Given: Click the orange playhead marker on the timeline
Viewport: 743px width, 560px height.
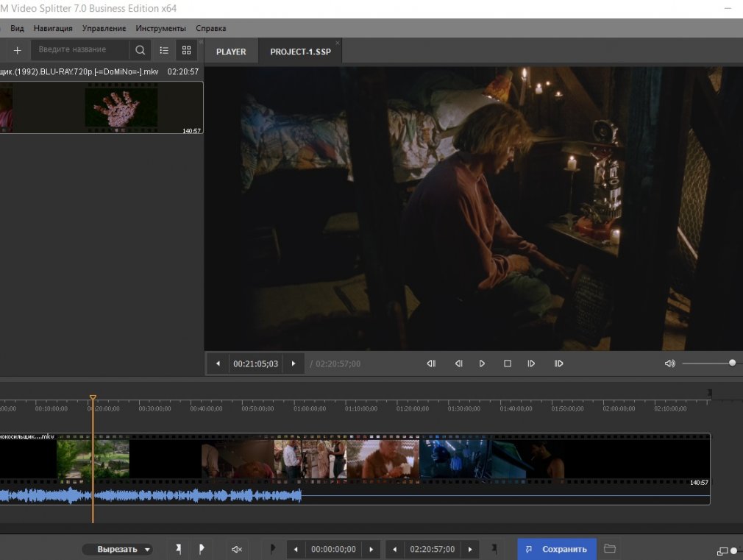Looking at the screenshot, I should (93, 398).
